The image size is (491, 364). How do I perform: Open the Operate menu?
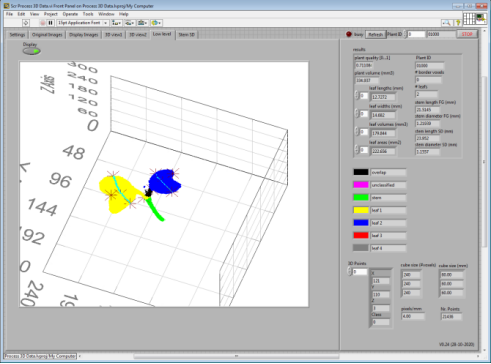click(x=70, y=14)
